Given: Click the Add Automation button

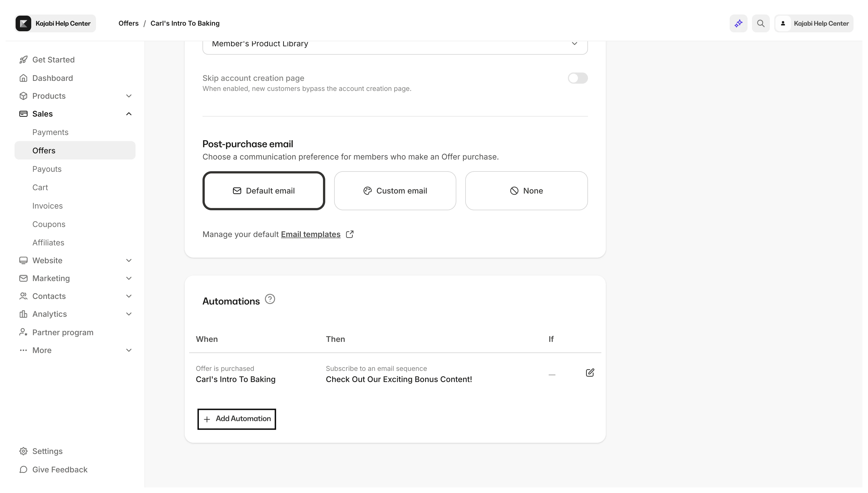Looking at the screenshot, I should tap(237, 419).
